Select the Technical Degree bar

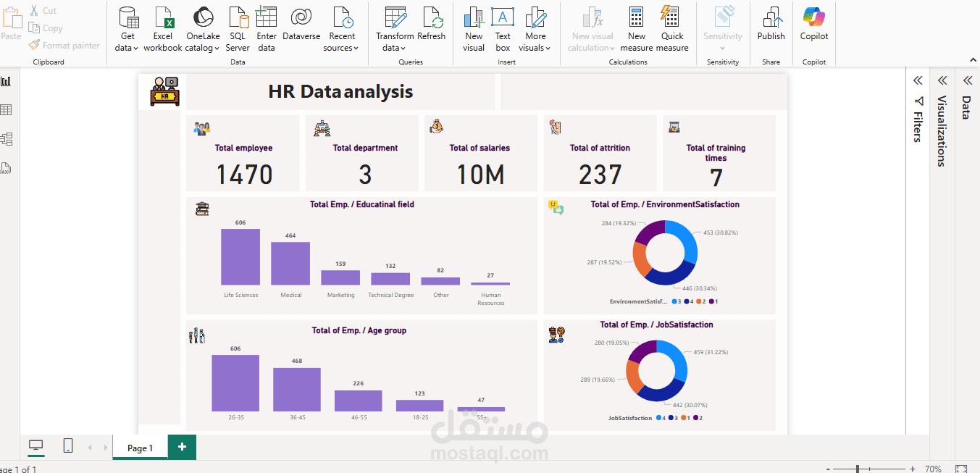(390, 279)
